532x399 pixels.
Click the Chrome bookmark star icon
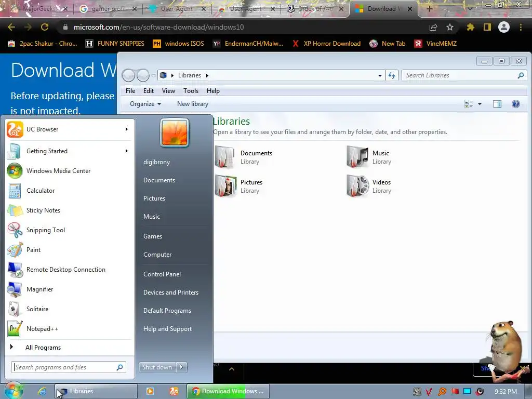[450, 27]
